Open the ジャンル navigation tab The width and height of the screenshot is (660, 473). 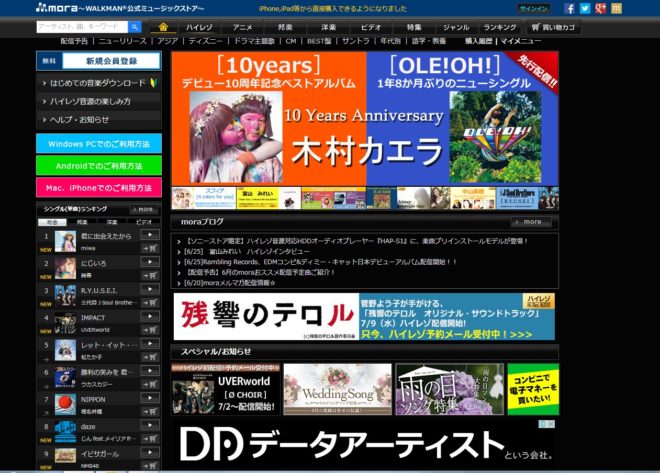tap(456, 27)
